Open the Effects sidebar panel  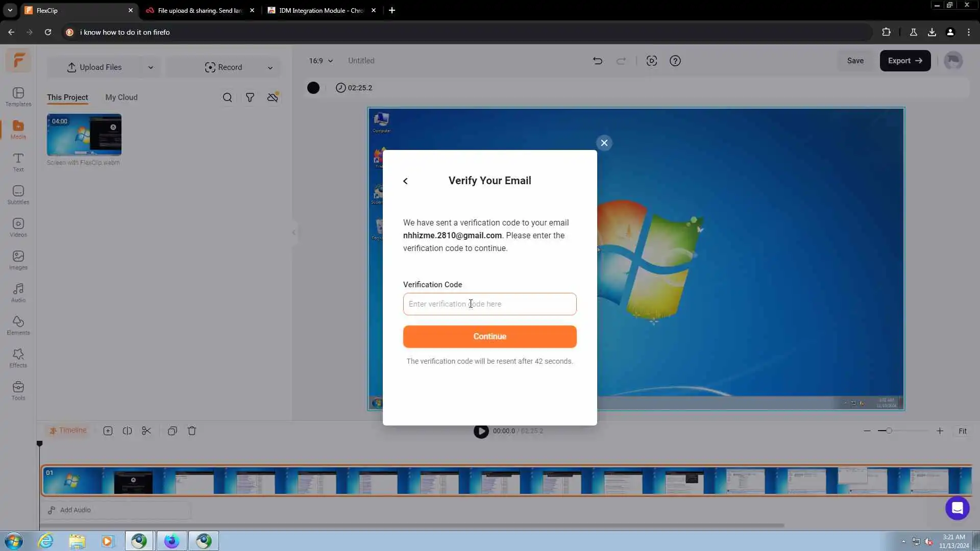pos(18,358)
